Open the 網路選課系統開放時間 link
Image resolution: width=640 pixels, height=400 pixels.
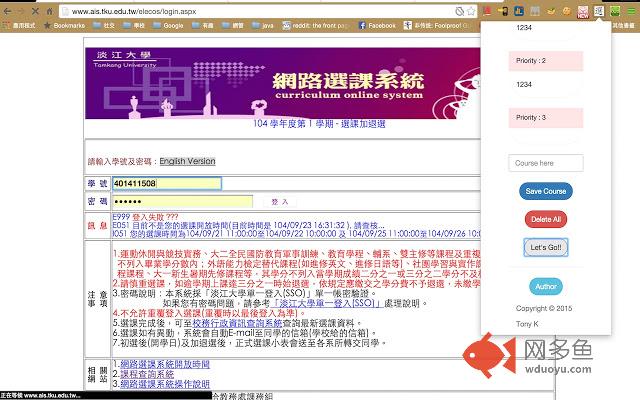coord(165,364)
